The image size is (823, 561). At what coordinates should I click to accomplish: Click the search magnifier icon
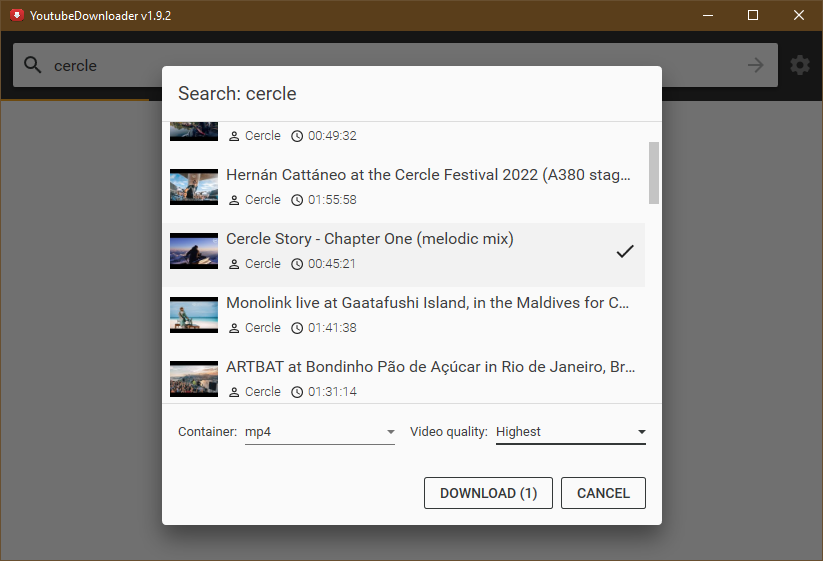[x=33, y=65]
